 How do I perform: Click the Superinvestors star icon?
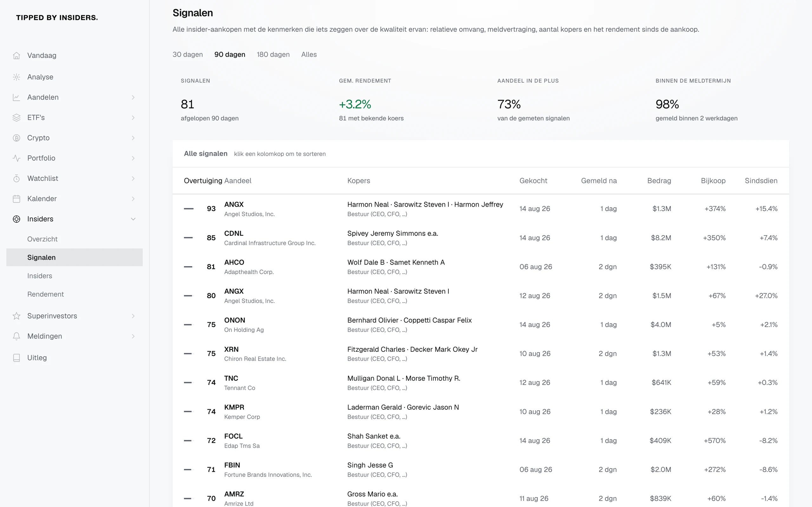(x=16, y=316)
